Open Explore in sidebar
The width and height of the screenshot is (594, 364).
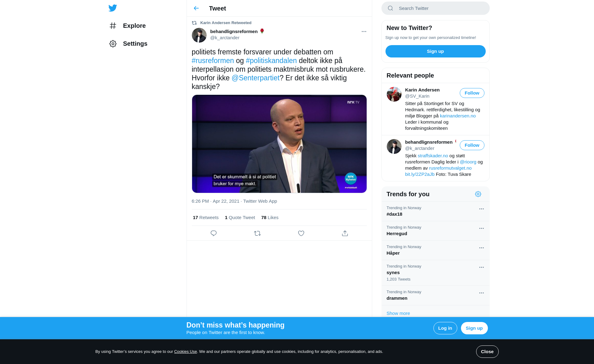[x=134, y=26]
